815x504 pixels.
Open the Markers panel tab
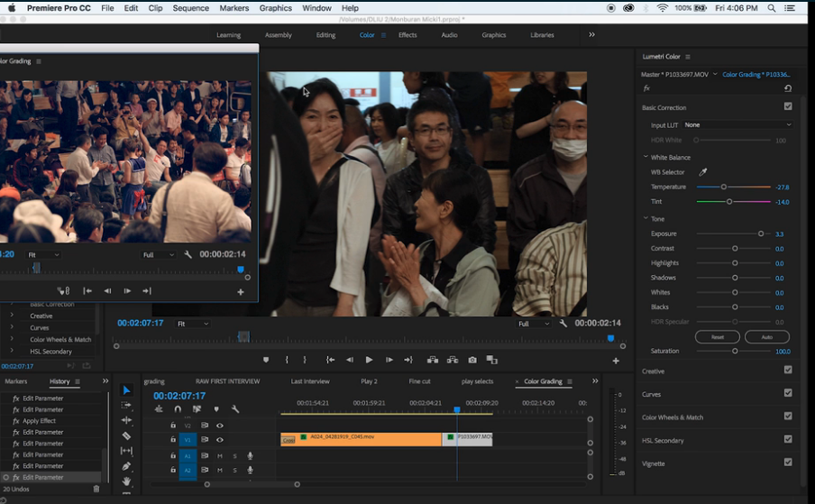[x=15, y=381]
